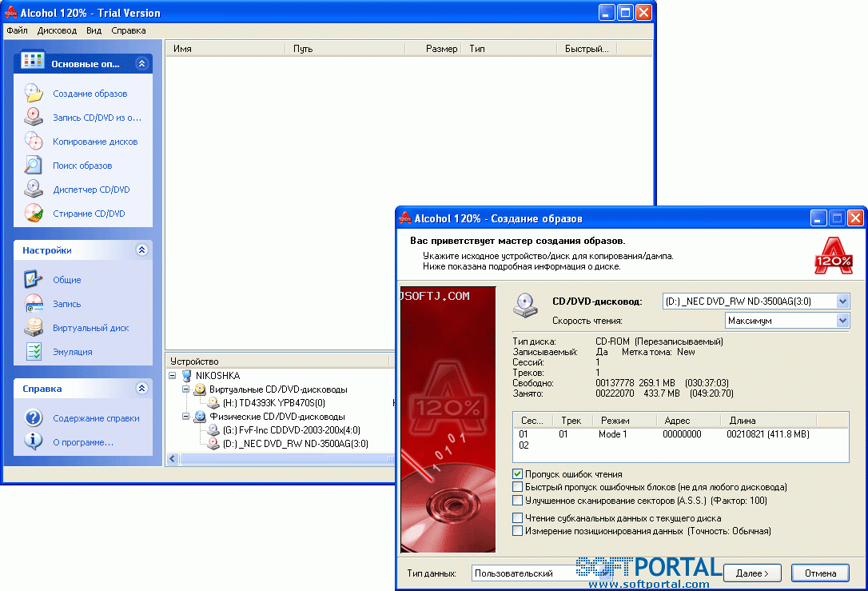
Task: Click the Устройство column header in device pane
Action: [x=278, y=361]
